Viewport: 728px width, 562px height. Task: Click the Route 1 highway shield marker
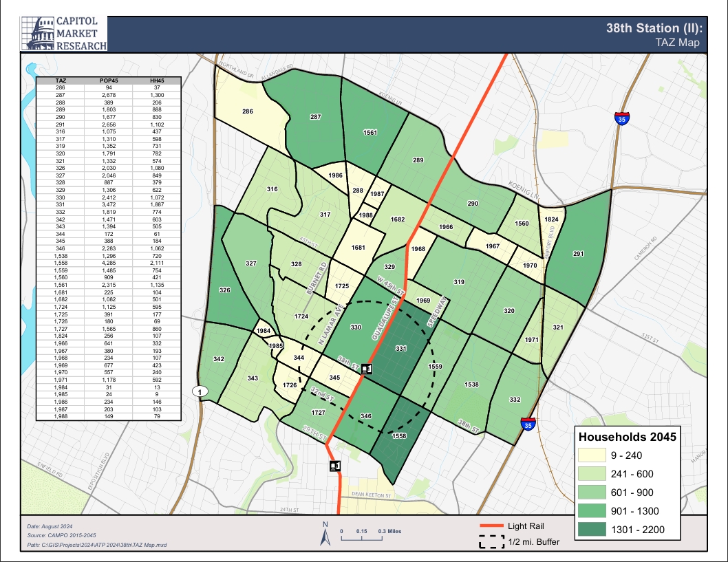pyautogui.click(x=199, y=391)
